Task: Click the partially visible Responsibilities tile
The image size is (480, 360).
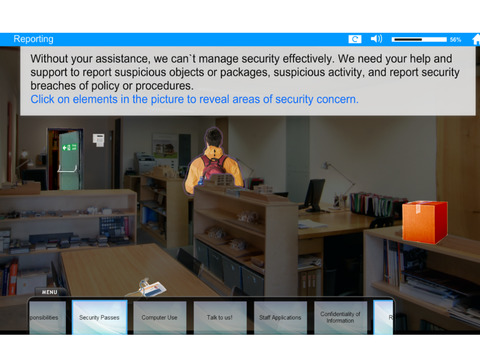Action: [x=47, y=317]
